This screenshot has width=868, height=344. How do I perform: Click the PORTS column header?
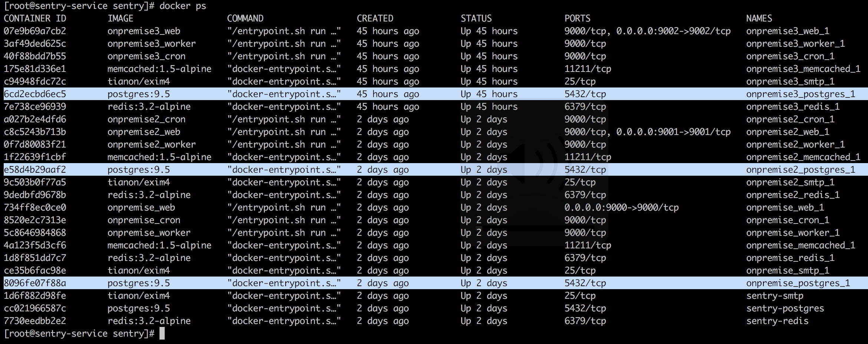pyautogui.click(x=578, y=19)
